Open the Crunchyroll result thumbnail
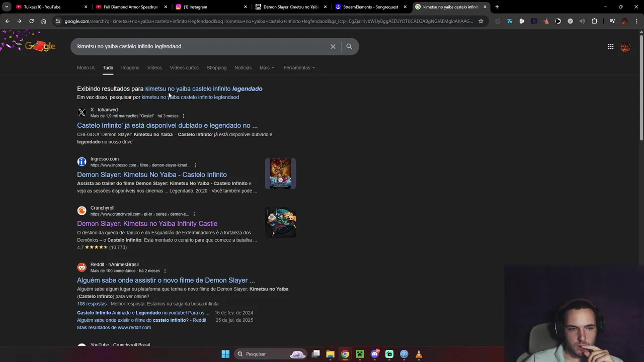 pos(281,223)
